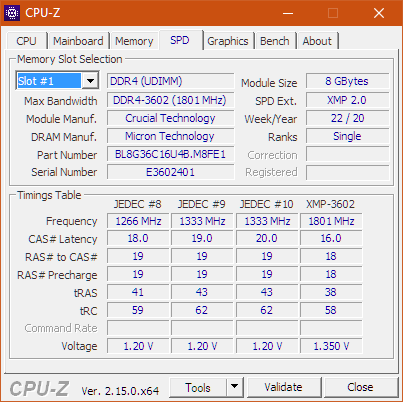Click the JEDEC #8 tRC value 59
This screenshot has width=403, height=402.
138,310
